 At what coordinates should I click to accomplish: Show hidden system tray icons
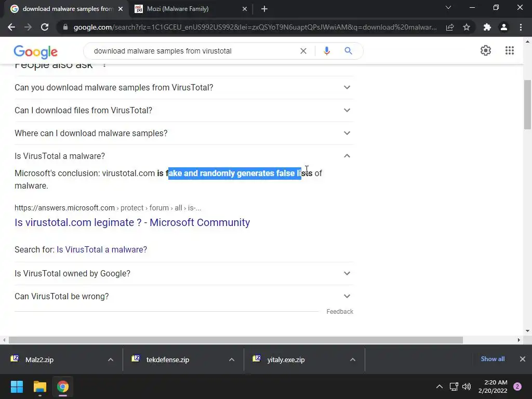(x=439, y=387)
